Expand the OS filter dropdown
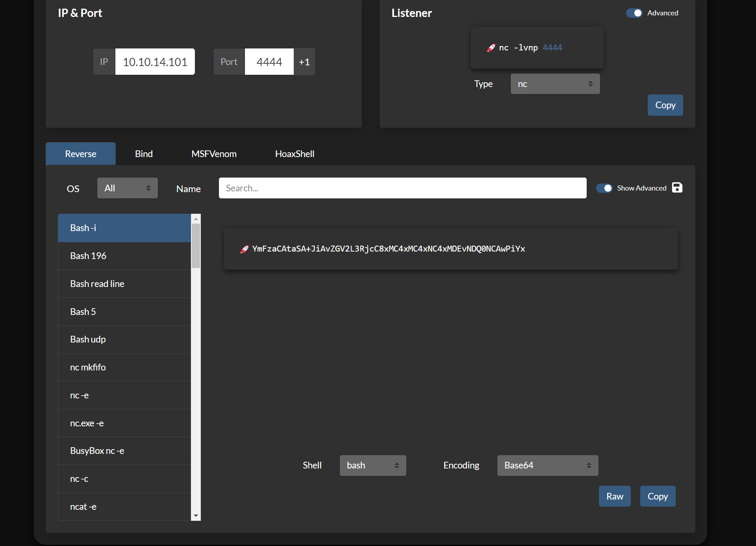Screen dimensions: 756x546 click(127, 188)
